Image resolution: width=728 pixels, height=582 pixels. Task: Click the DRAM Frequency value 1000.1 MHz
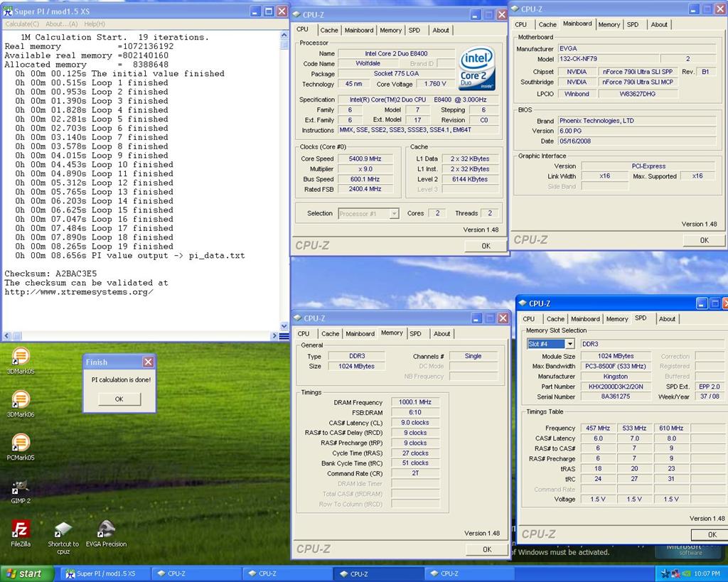click(x=414, y=402)
